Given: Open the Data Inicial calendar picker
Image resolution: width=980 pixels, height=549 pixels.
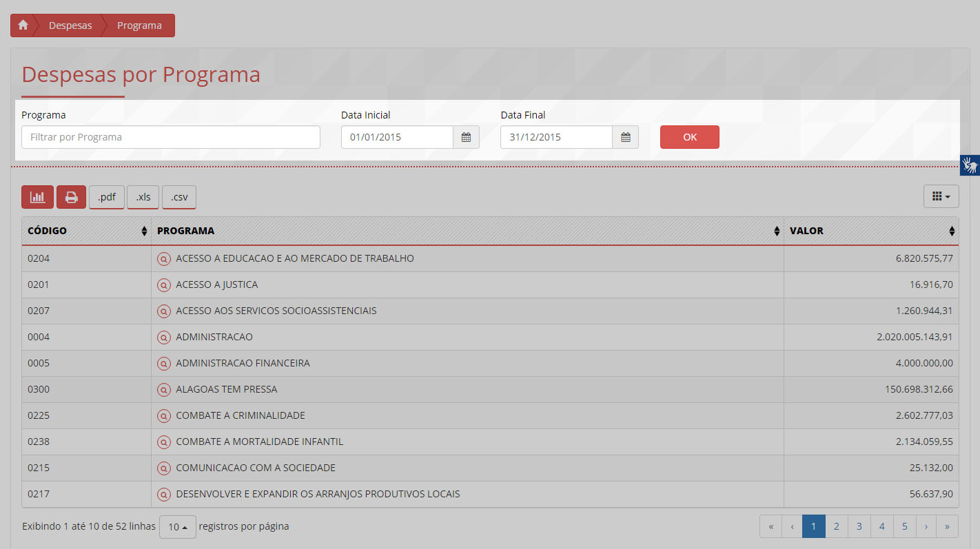Looking at the screenshot, I should pos(466,137).
